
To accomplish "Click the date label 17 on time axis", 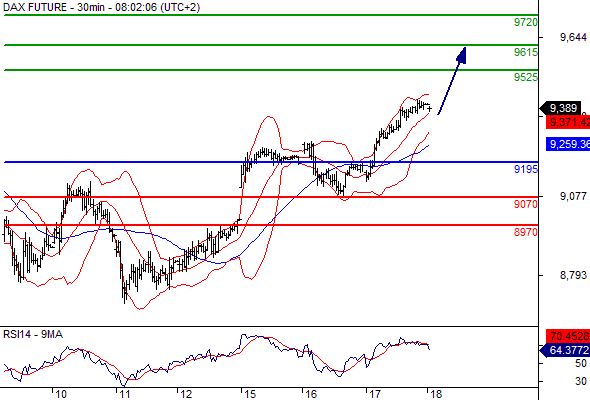I will [x=375, y=394].
